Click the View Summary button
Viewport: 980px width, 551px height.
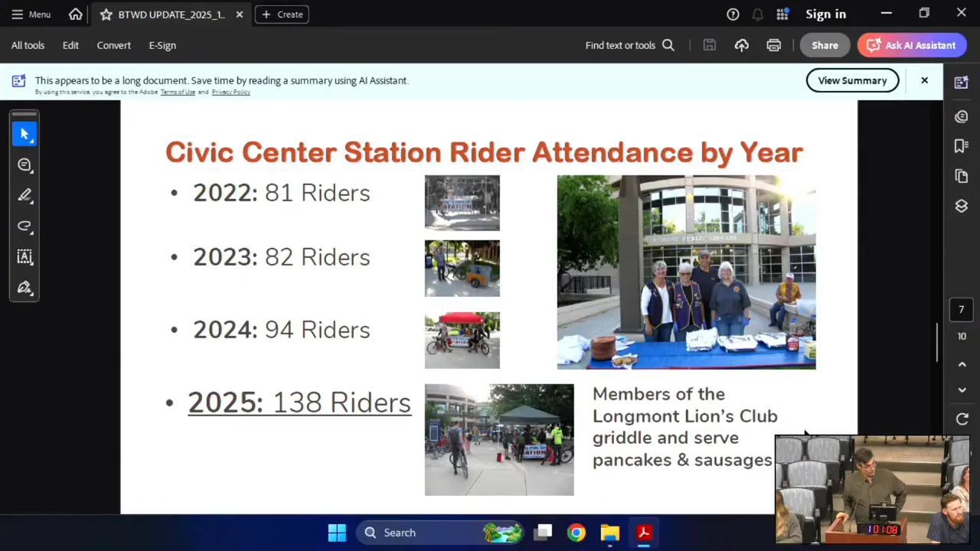[852, 80]
